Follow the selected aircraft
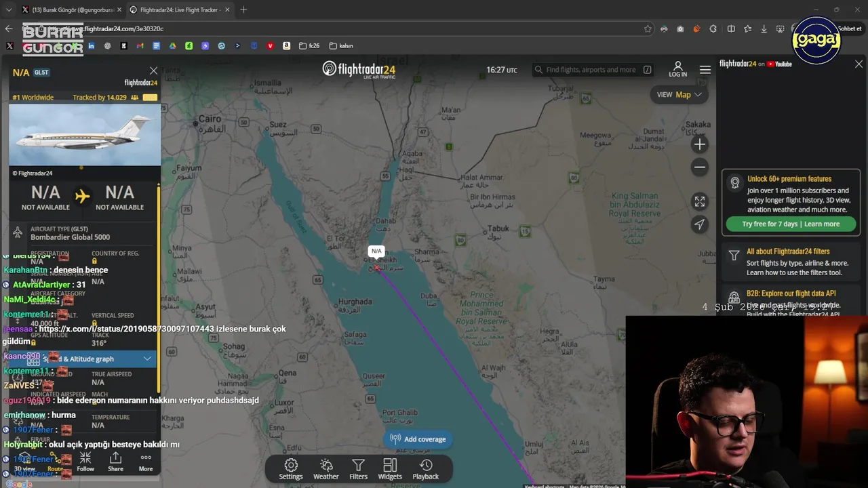The width and height of the screenshot is (868, 488). 85,462
